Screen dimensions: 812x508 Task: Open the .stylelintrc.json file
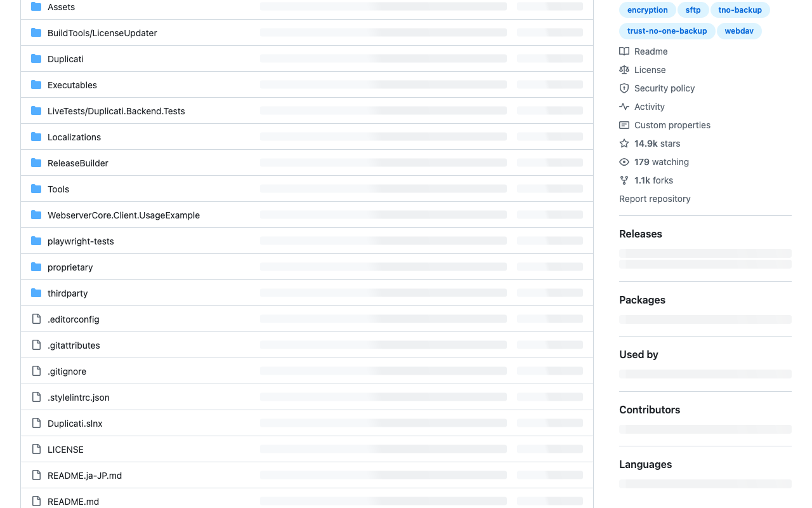pos(79,398)
